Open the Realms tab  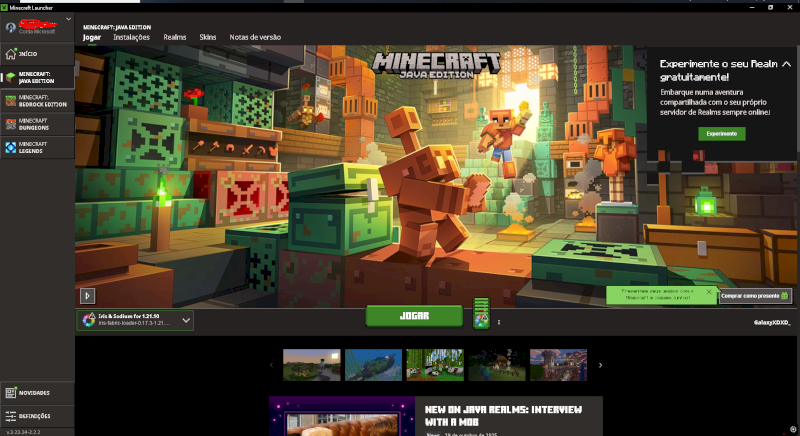(x=174, y=37)
